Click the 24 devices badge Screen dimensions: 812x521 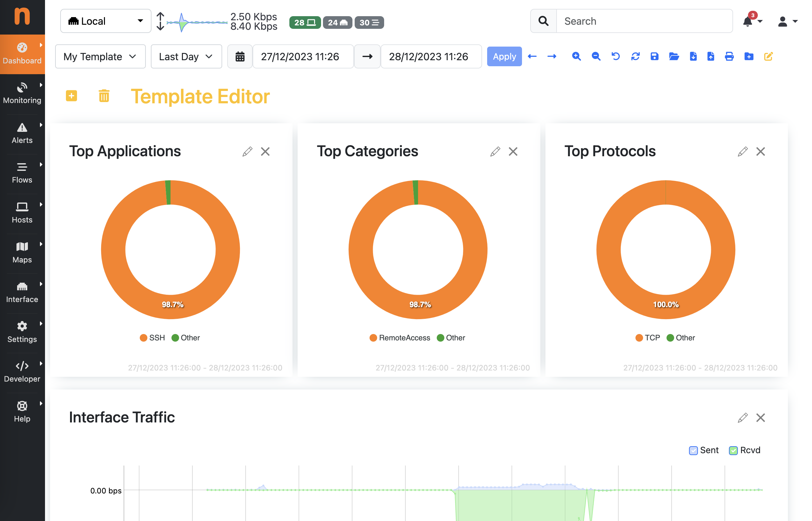pyautogui.click(x=337, y=23)
